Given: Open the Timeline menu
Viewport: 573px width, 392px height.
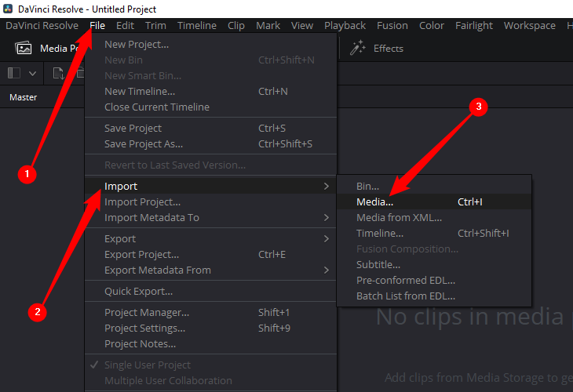Looking at the screenshot, I should (197, 26).
